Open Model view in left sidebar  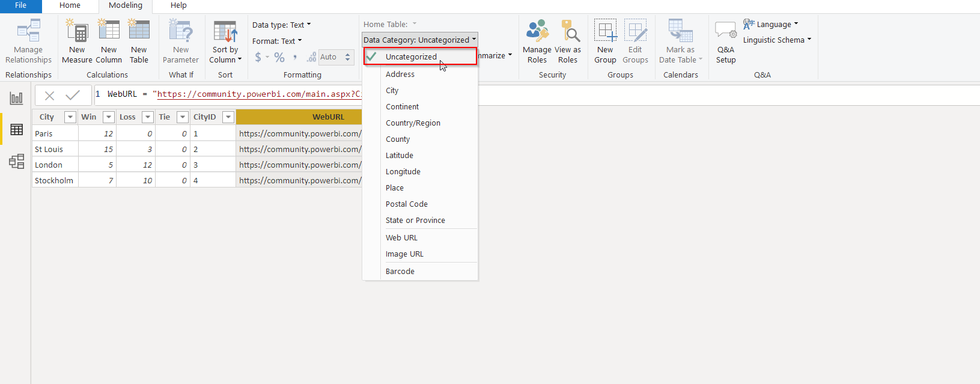coord(16,161)
